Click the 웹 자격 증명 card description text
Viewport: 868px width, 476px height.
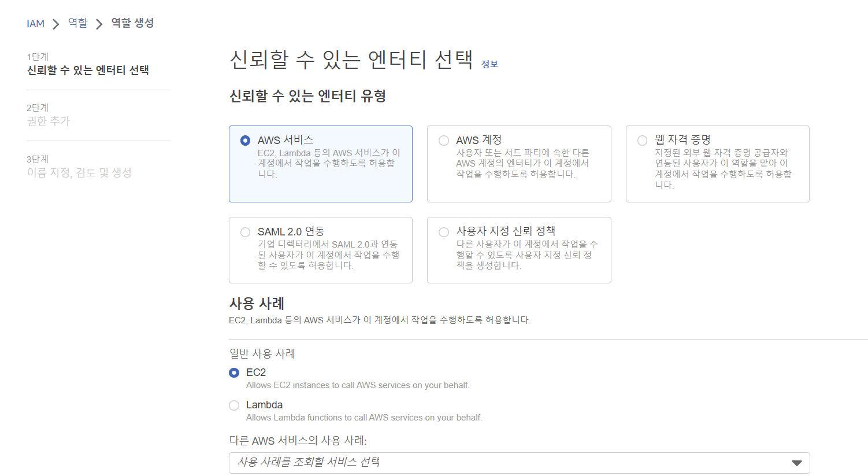click(723, 169)
